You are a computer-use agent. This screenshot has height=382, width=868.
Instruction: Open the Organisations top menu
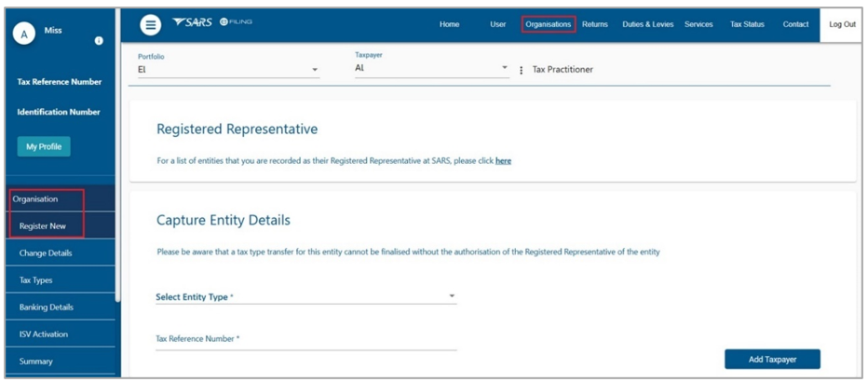click(x=549, y=24)
